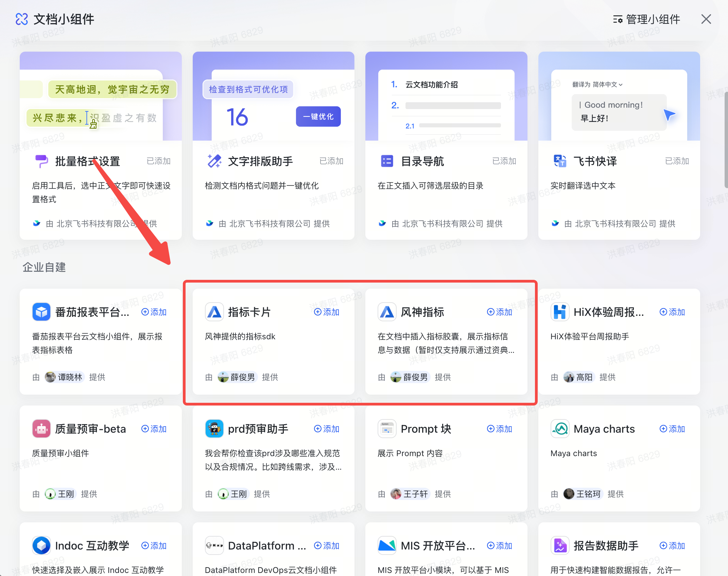Open 管理小组件 settings

[x=646, y=19]
